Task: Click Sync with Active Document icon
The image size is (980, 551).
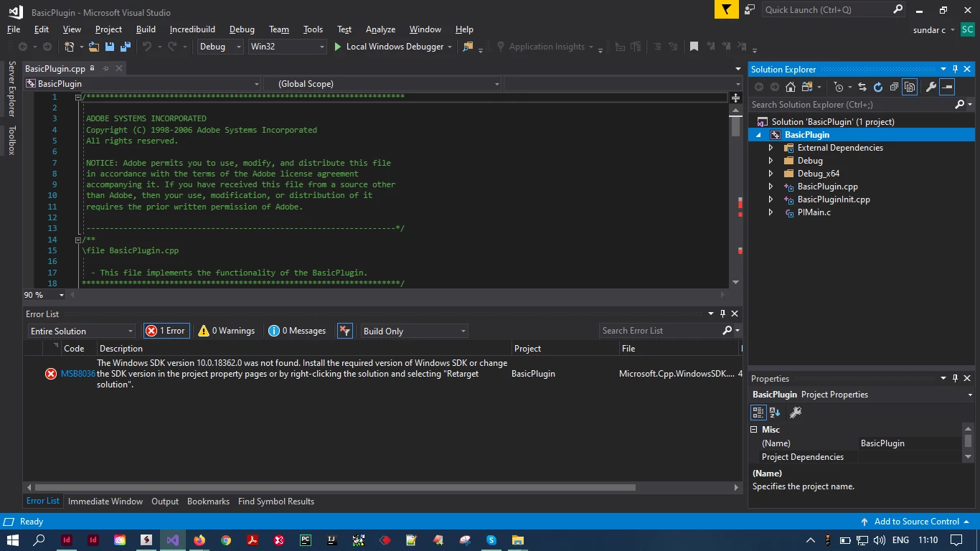Action: pyautogui.click(x=862, y=87)
